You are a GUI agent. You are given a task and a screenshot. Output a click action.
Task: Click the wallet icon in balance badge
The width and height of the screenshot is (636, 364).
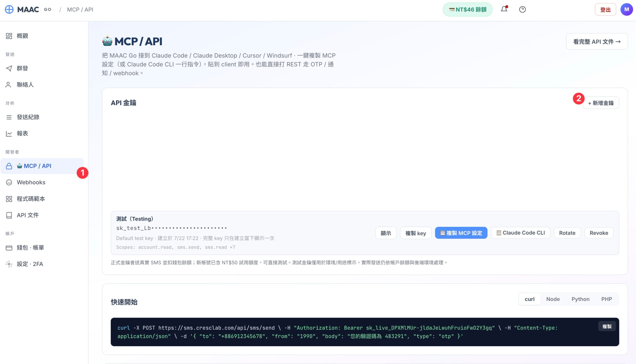(x=452, y=9)
